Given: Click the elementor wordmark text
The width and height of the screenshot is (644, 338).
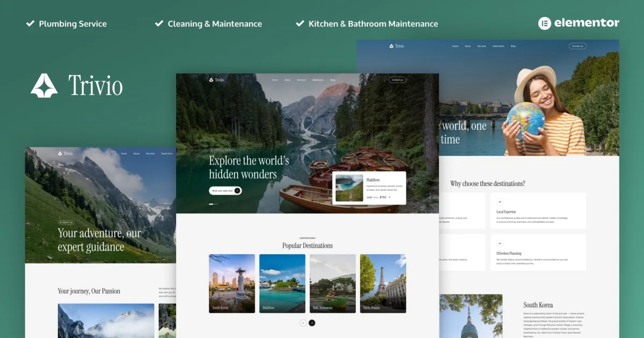Looking at the screenshot, I should click(x=587, y=23).
